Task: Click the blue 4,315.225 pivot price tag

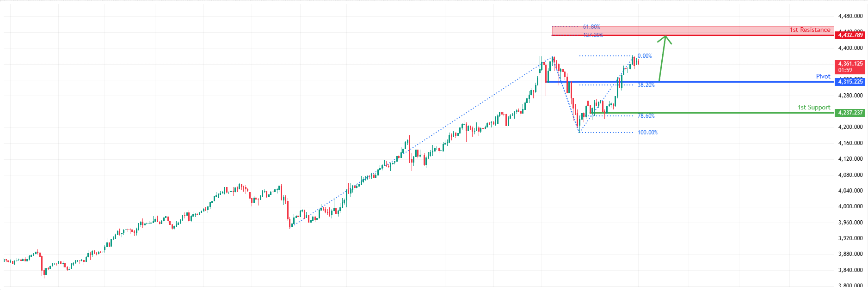Action: [850, 82]
